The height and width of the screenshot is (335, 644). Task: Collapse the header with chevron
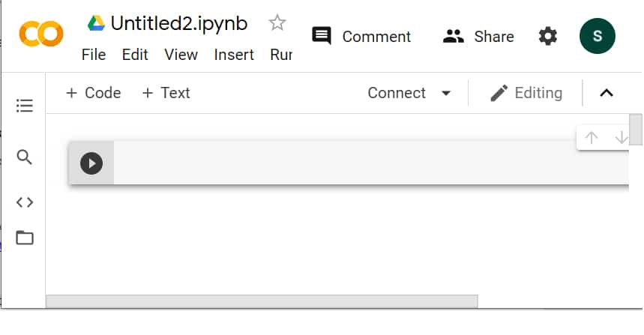pyautogui.click(x=607, y=93)
